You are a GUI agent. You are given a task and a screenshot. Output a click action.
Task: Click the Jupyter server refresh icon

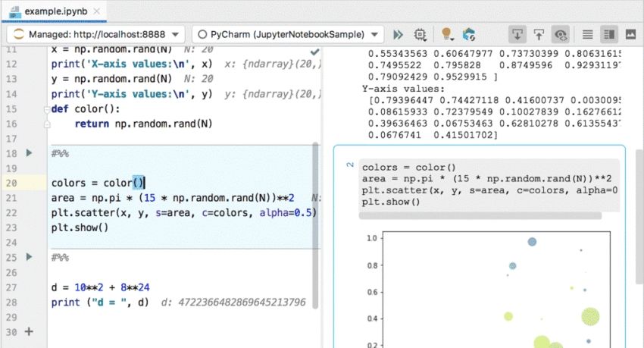pyautogui.click(x=469, y=35)
